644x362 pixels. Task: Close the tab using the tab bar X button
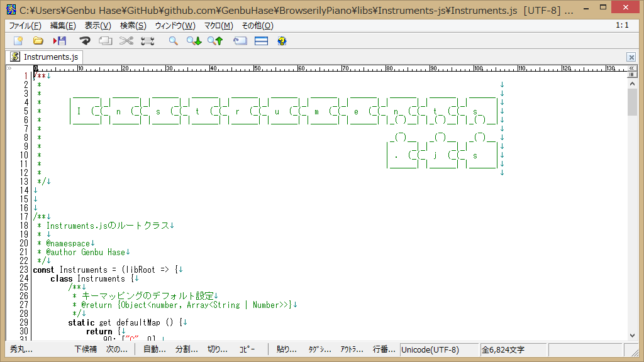coord(631,57)
